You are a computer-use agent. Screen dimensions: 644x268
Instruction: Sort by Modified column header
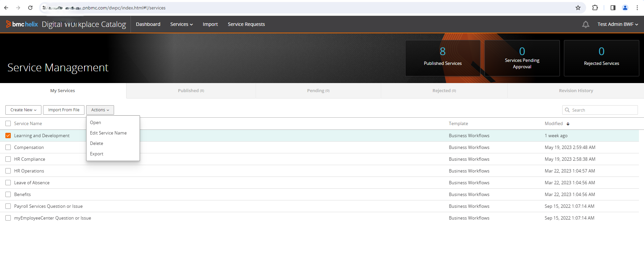point(553,123)
